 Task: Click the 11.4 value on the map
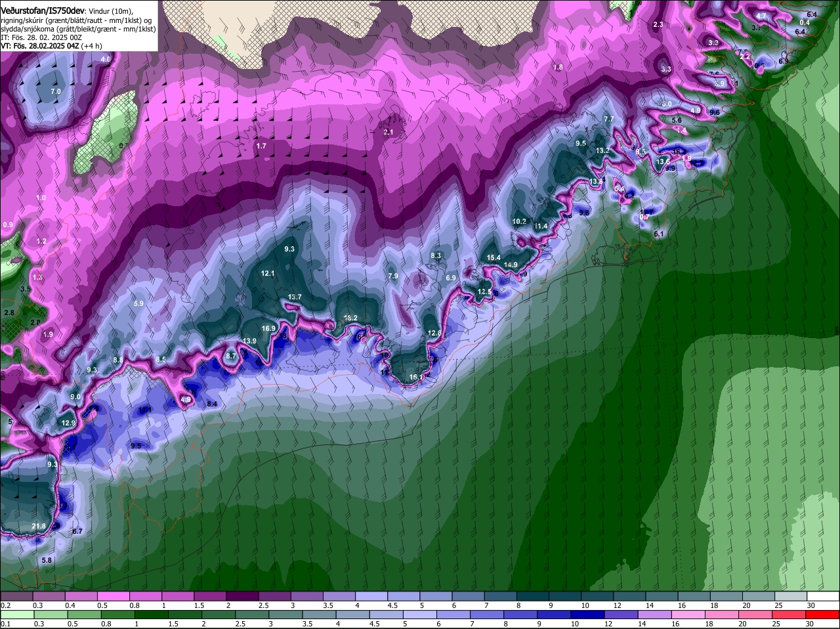[541, 227]
